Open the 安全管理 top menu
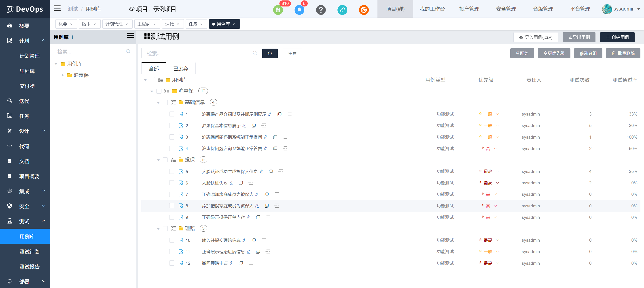644x288 pixels. click(x=506, y=9)
